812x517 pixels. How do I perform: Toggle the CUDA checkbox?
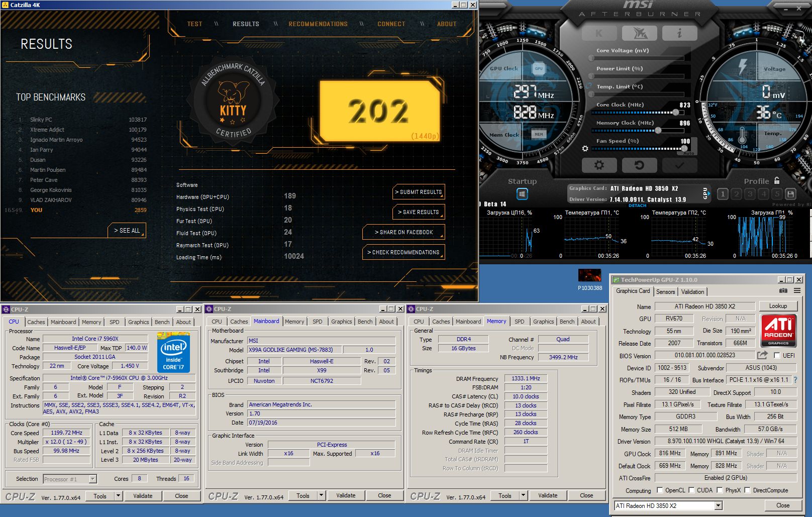point(691,490)
